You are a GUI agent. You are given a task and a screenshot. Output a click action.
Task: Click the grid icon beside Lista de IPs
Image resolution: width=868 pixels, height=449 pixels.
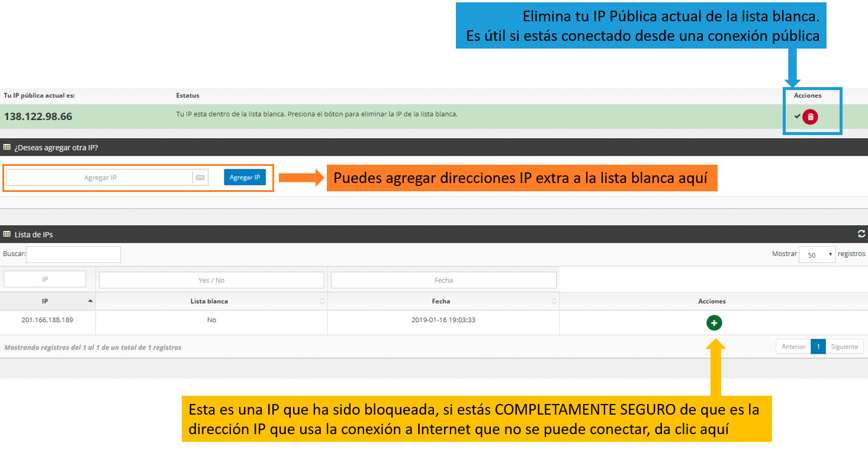[7, 235]
